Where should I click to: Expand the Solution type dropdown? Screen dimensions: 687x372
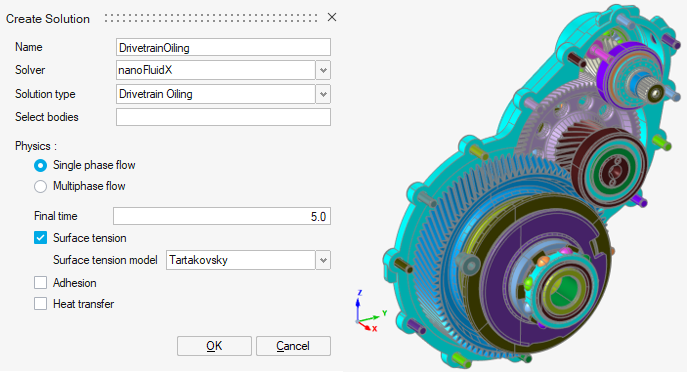pyautogui.click(x=323, y=94)
